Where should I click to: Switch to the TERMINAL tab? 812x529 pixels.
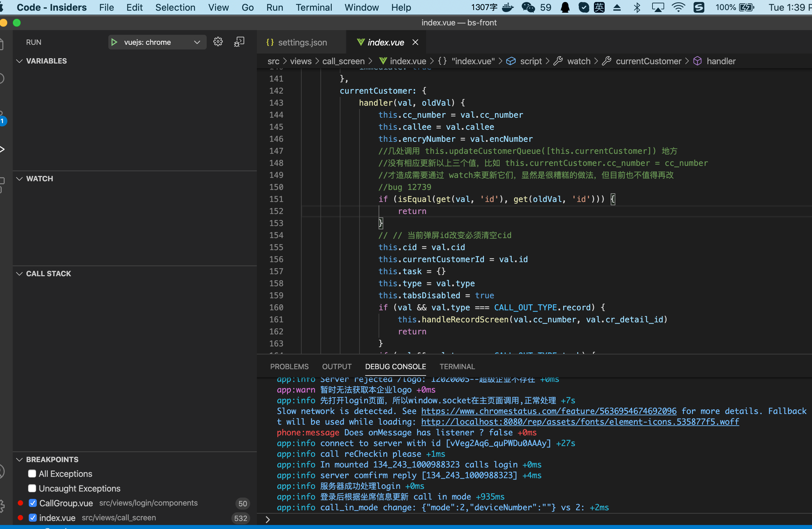click(x=457, y=366)
